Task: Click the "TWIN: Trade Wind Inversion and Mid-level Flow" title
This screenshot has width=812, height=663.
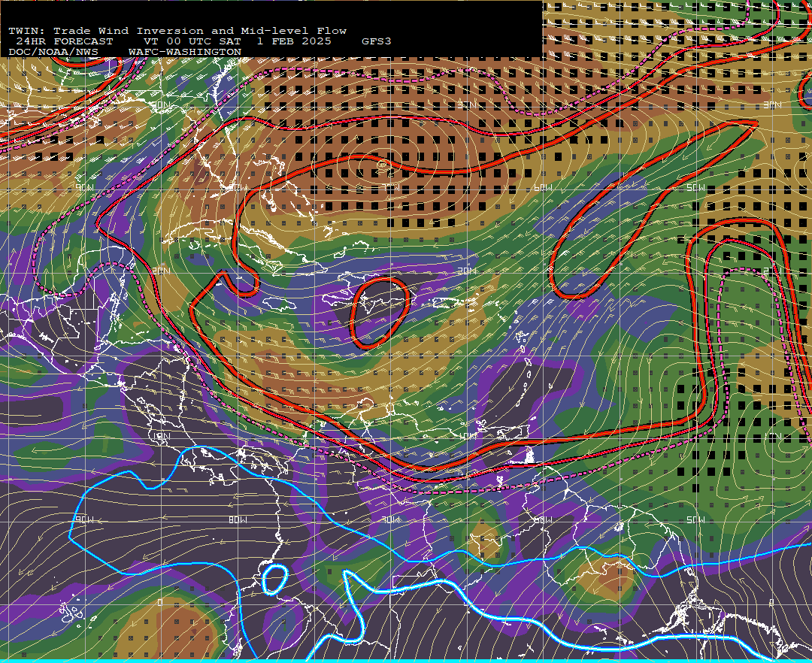Action: [177, 31]
